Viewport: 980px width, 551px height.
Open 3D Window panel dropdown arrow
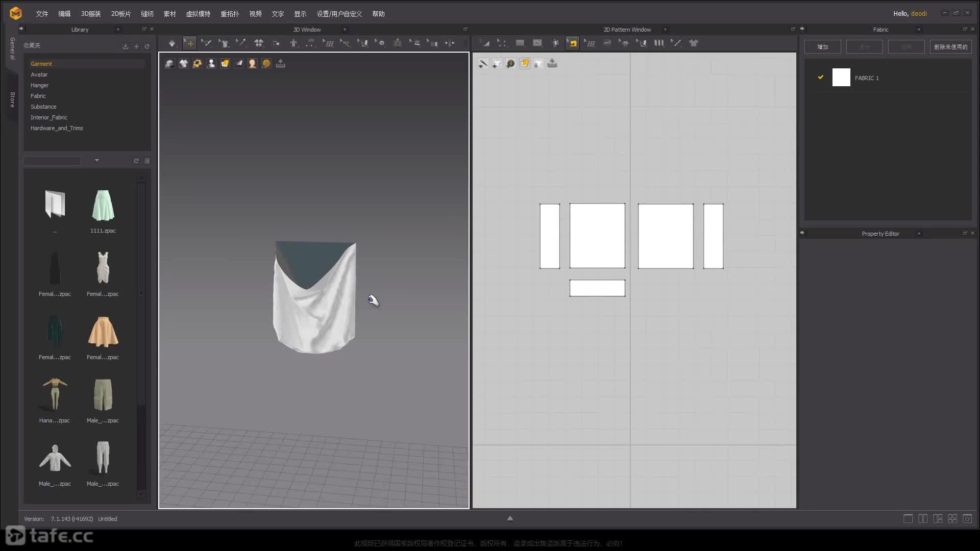345,30
